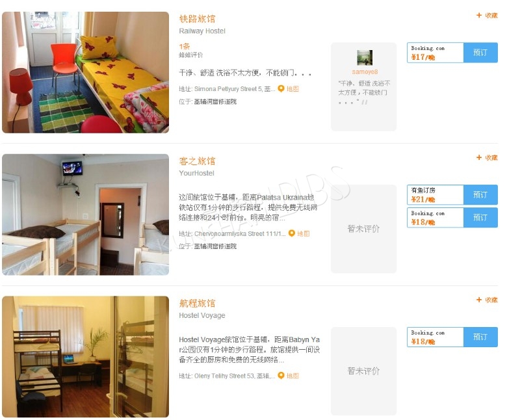Open the 客之旅馆 hotel title link
The height and width of the screenshot is (420, 507).
pos(197,161)
